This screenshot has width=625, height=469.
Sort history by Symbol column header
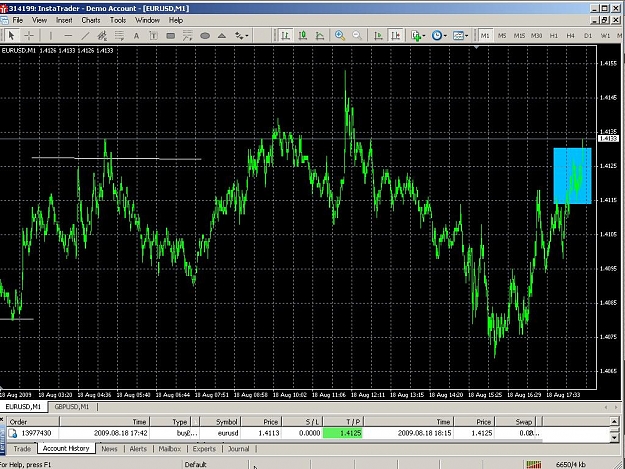[220, 422]
